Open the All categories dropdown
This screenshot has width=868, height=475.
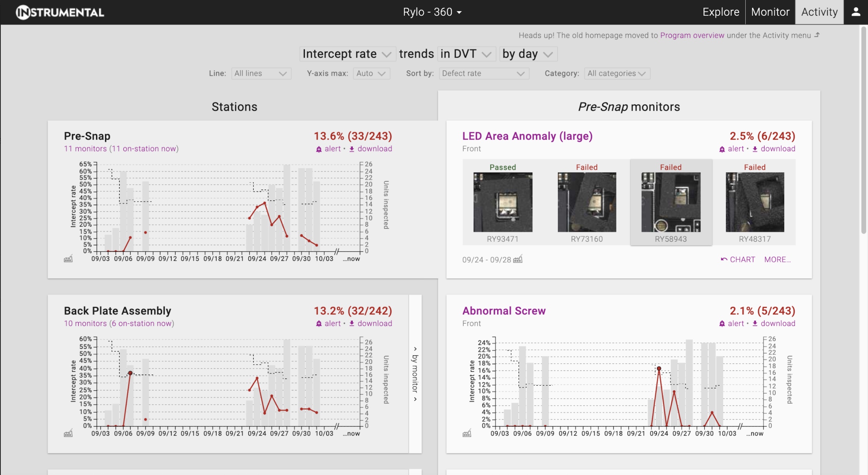[617, 73]
